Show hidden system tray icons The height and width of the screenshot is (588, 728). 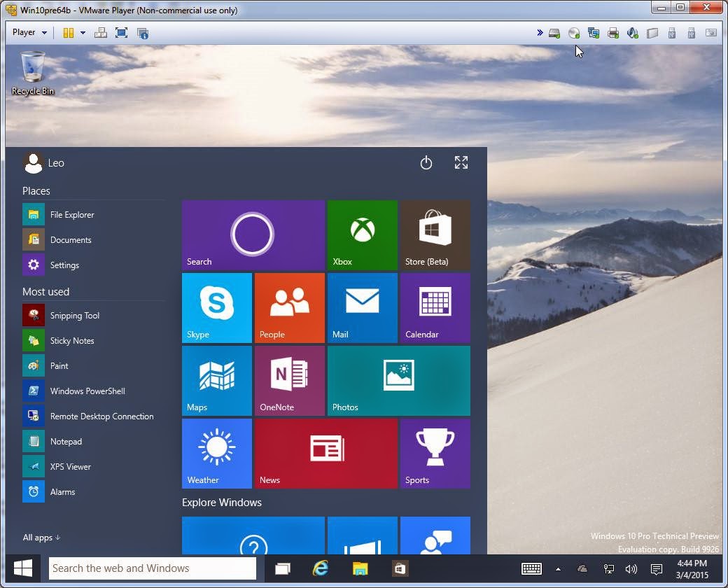click(x=558, y=569)
